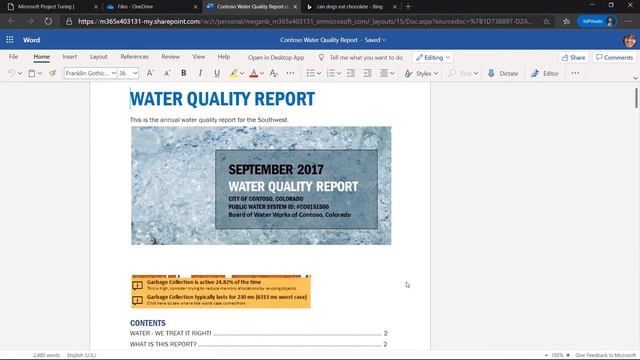
Task: Click Open in Desktop App
Action: [276, 58]
